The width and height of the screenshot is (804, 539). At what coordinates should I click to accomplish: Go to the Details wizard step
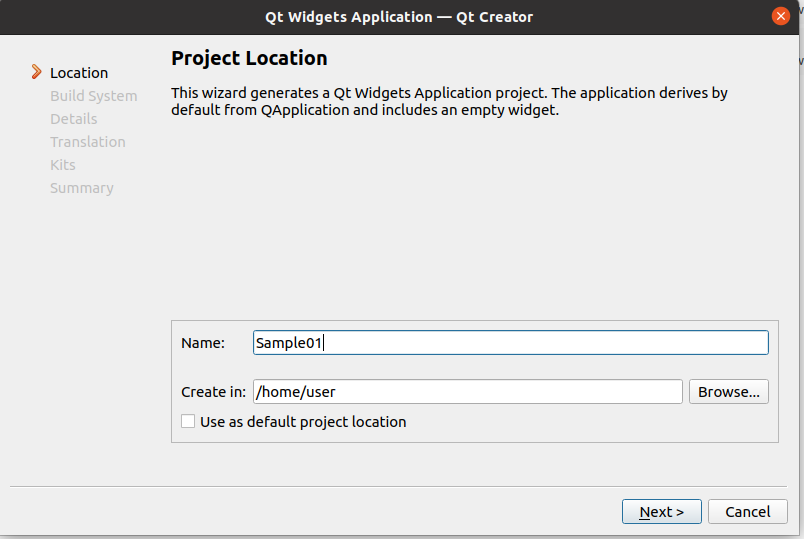click(74, 119)
